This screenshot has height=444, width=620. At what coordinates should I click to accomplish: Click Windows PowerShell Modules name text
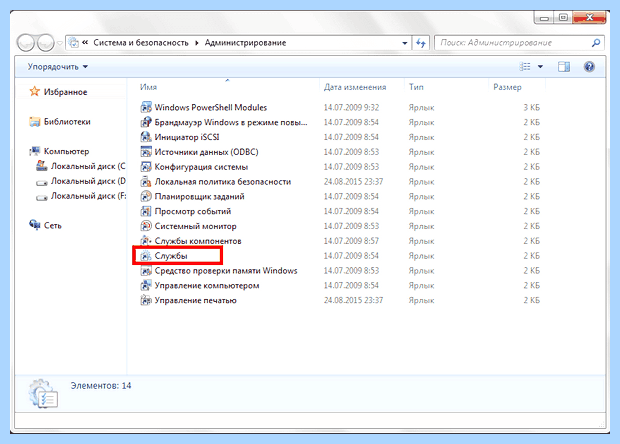[x=211, y=107]
